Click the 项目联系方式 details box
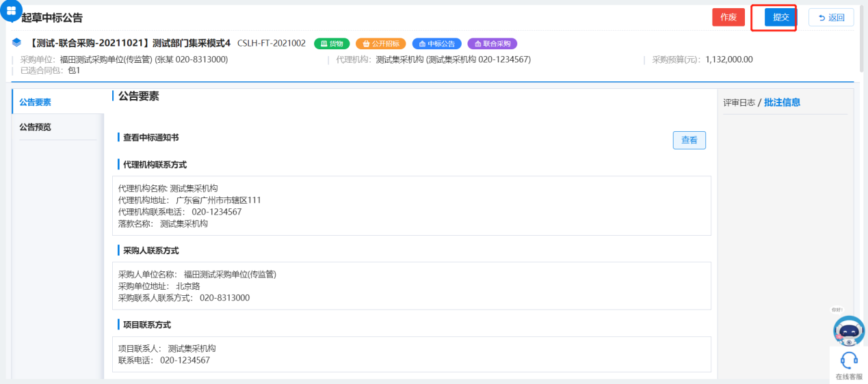 [x=411, y=354]
